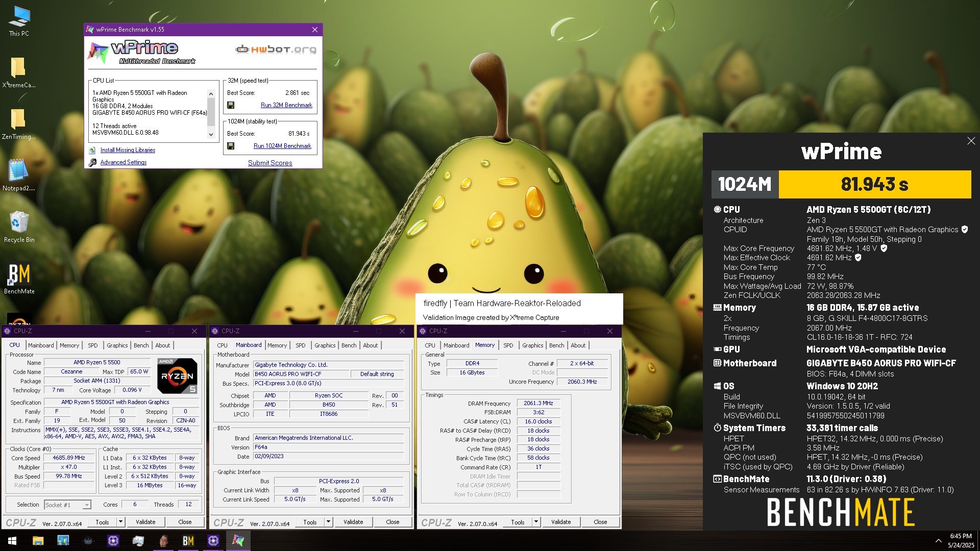980x551 pixels.
Task: Switch to SPD tab in CPU-Z CPU window
Action: 93,345
